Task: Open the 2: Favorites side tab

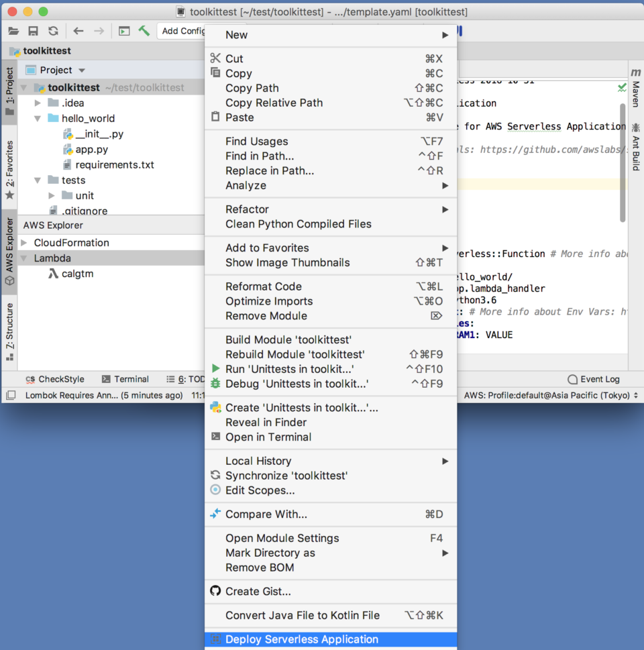Action: point(9,170)
